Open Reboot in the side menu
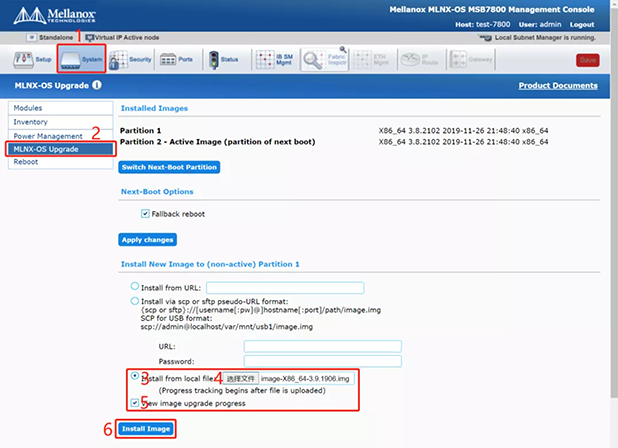The image size is (618, 448). tap(60, 162)
